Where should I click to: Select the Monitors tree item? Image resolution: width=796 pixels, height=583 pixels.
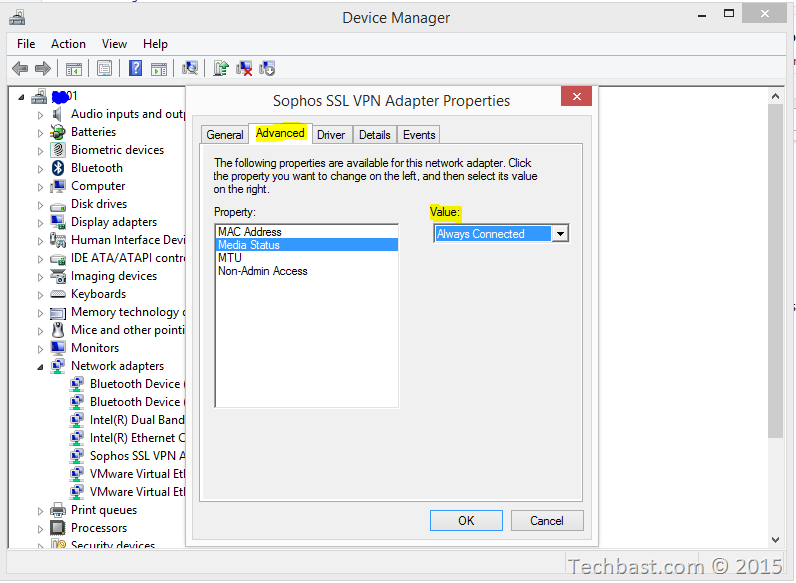click(x=95, y=348)
